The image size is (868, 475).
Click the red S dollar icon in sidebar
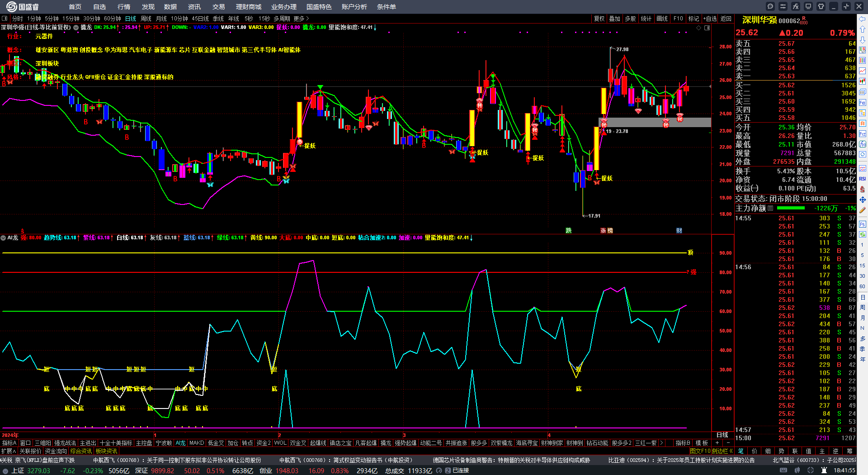click(x=863, y=189)
